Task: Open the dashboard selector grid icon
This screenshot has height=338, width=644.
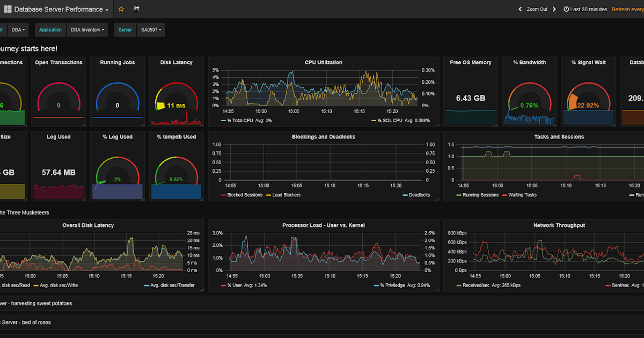Action: coord(8,9)
